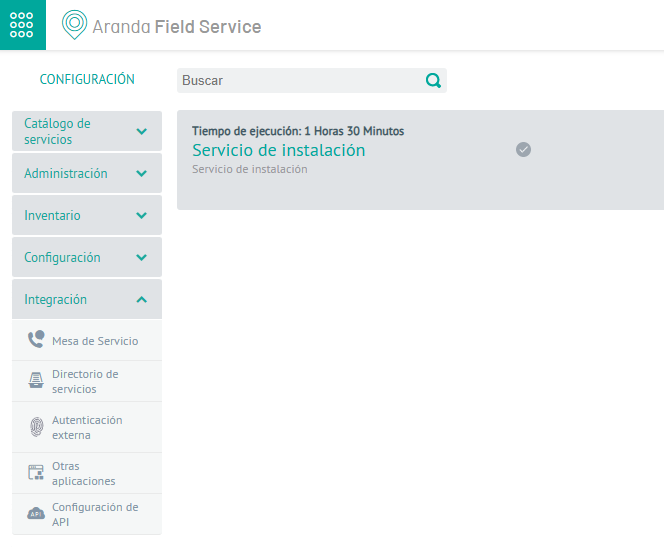The image size is (664, 548).
Task: Toggle the check mark on Servicio de instalación
Action: (x=523, y=149)
